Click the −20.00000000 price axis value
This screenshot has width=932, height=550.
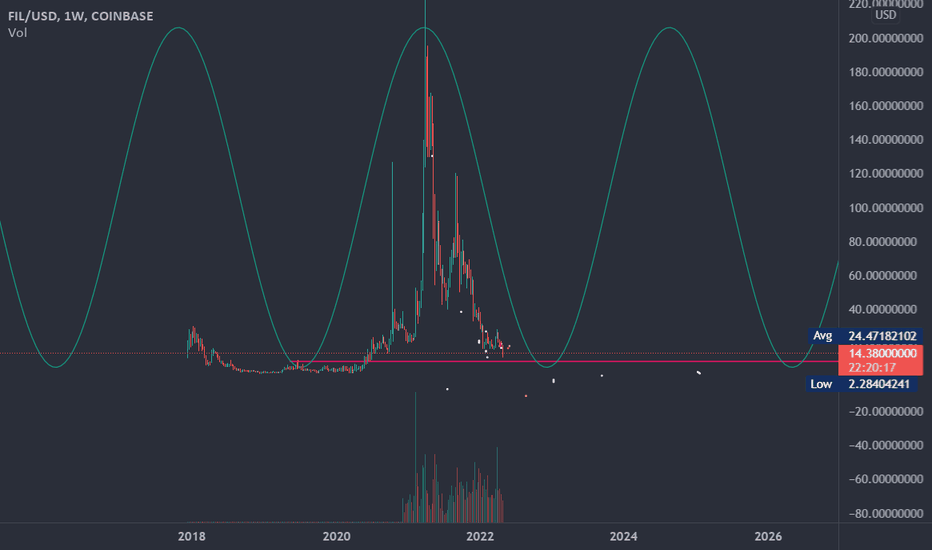[886, 411]
